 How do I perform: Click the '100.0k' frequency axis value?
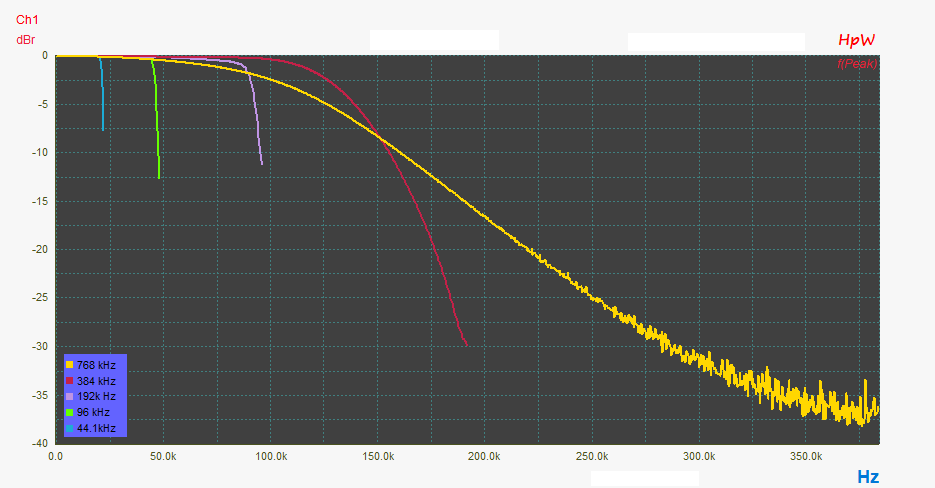pyautogui.click(x=271, y=456)
